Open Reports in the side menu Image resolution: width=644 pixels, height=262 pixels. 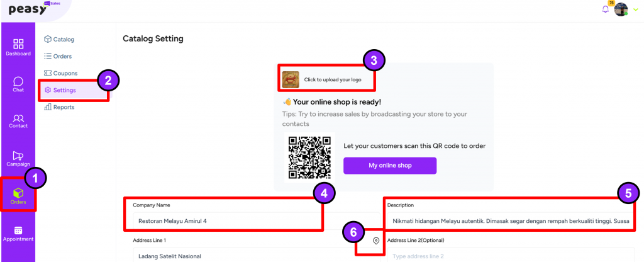[x=59, y=107]
